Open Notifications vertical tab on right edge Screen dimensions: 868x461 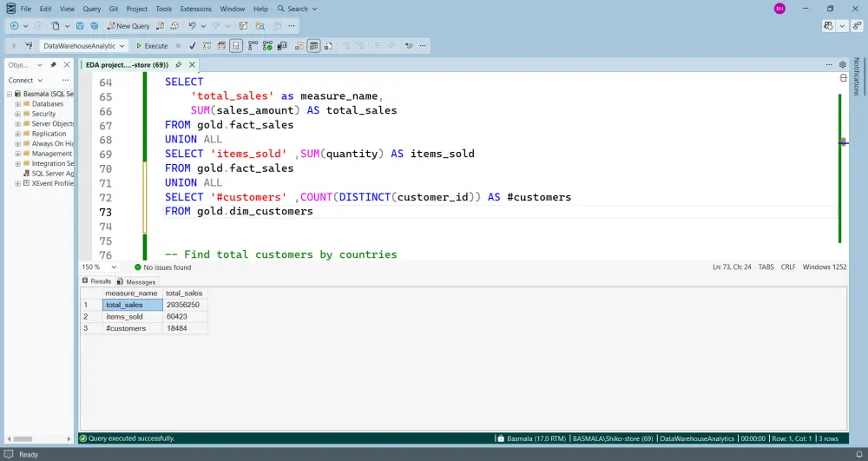[857, 76]
